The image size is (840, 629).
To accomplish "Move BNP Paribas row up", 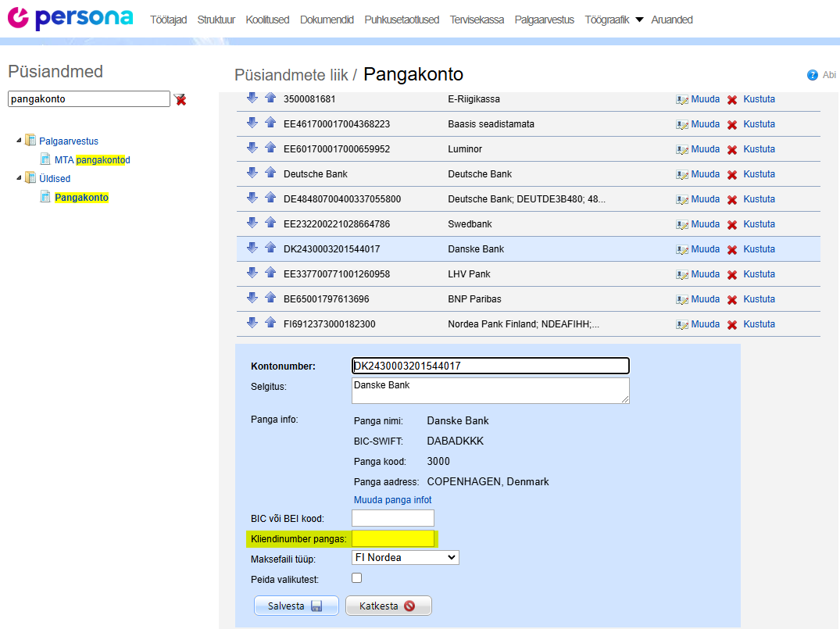I will [x=270, y=298].
